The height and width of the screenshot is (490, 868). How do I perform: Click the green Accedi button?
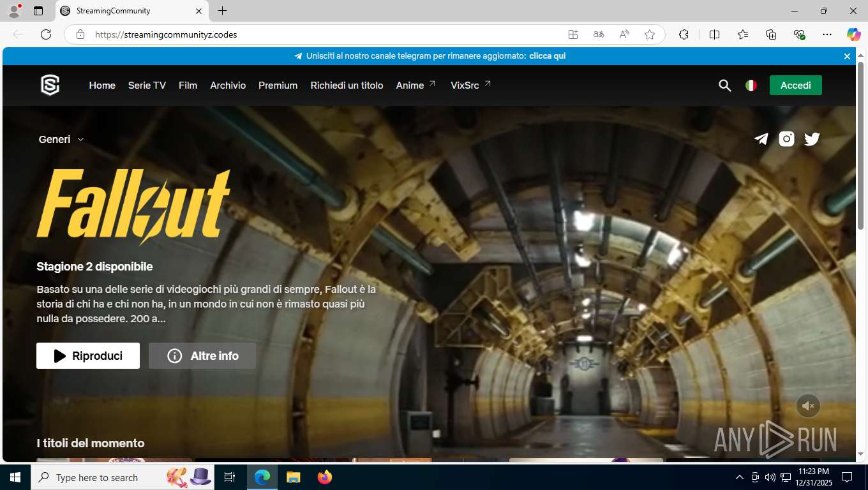[x=795, y=85]
